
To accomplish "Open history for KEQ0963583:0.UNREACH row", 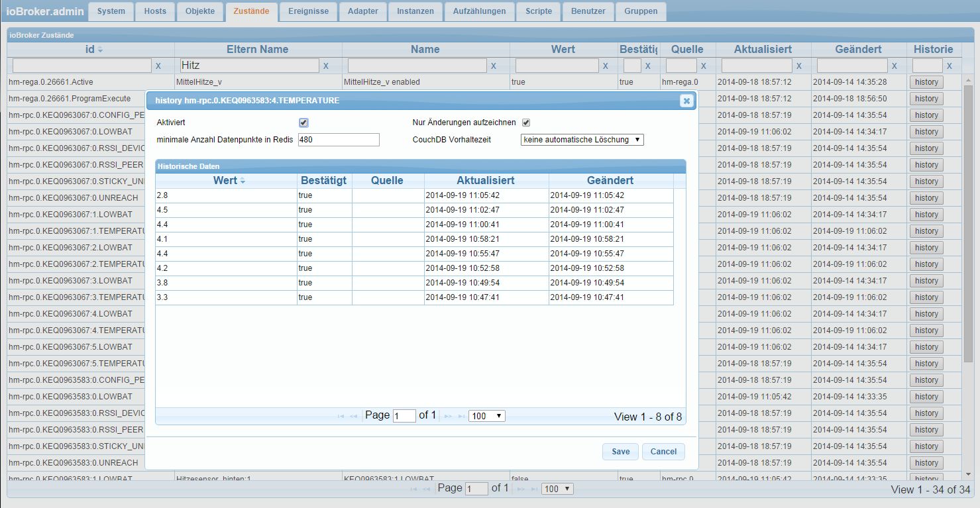I will pyautogui.click(x=926, y=463).
